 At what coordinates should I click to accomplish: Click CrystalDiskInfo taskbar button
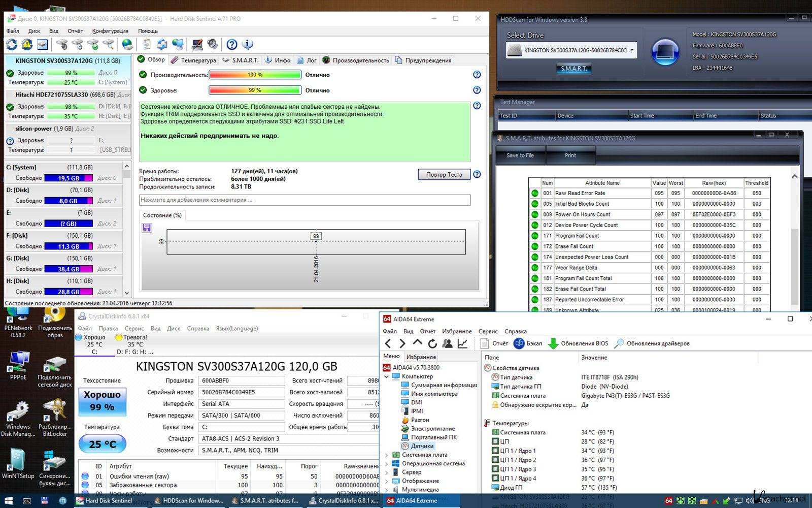[344, 501]
